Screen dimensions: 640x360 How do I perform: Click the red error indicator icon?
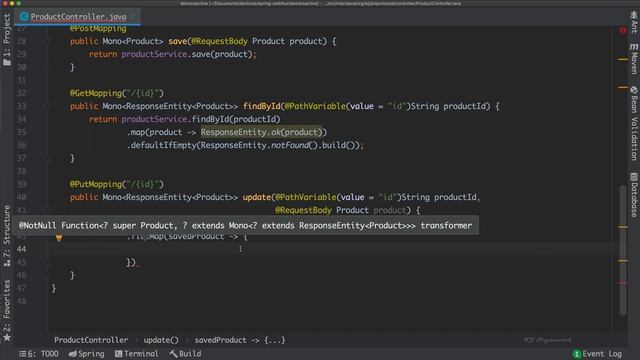(x=622, y=30)
